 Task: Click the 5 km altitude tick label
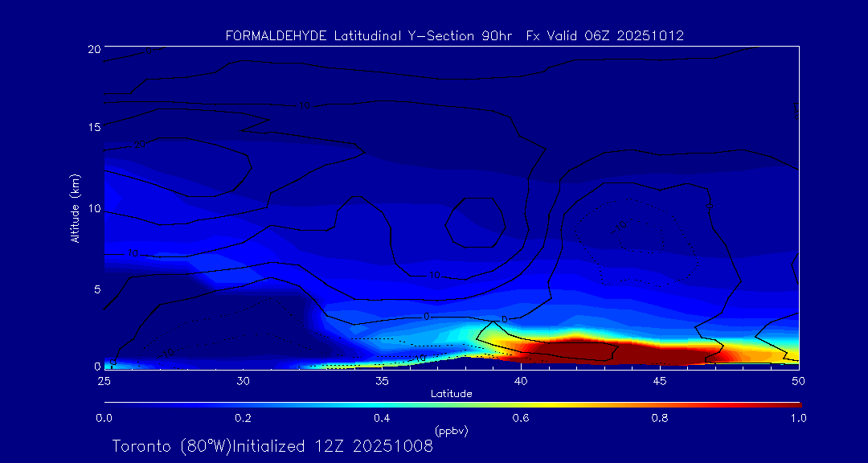pos(95,289)
